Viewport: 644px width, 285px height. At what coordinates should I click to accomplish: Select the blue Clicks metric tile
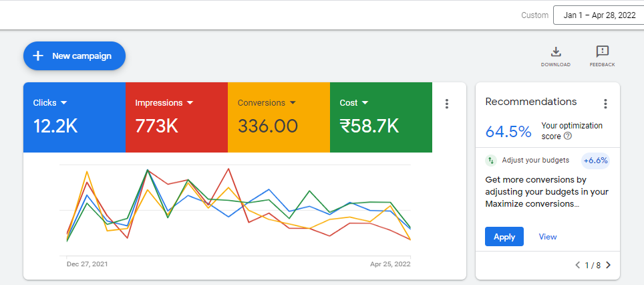click(x=74, y=117)
